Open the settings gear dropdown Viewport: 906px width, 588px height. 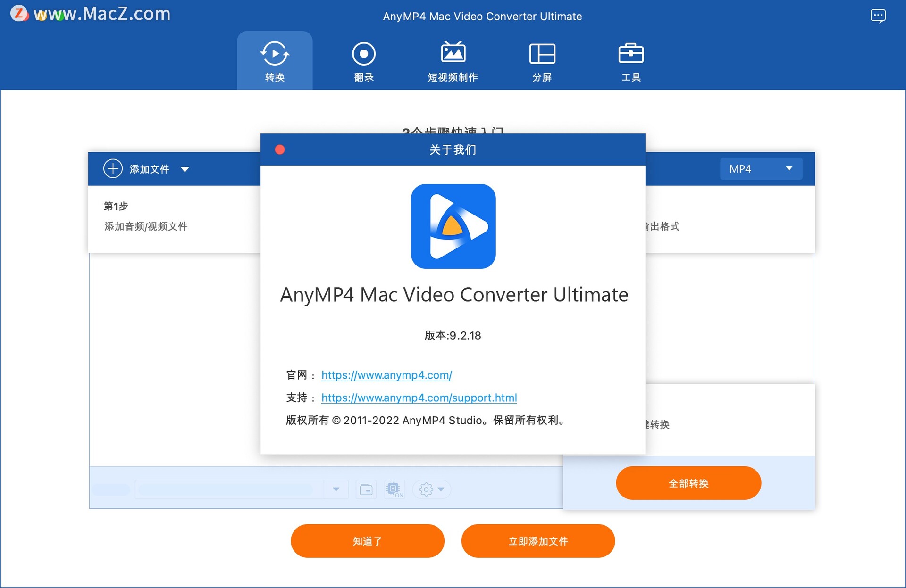pyautogui.click(x=431, y=489)
